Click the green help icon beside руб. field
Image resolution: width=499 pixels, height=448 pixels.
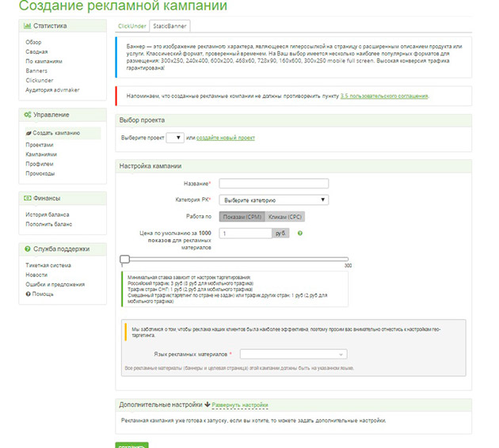(299, 233)
